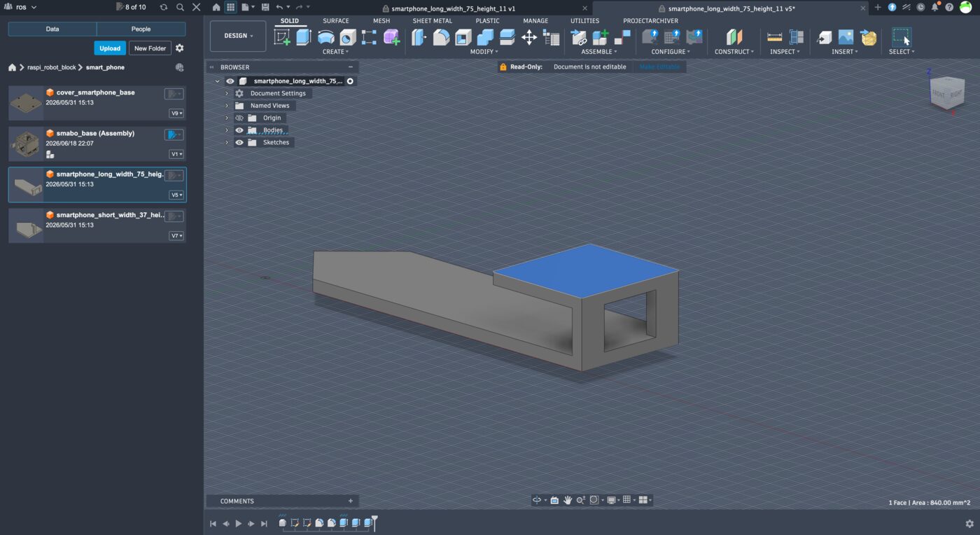Click the New Folder button
The width and height of the screenshot is (980, 535).
(x=150, y=48)
